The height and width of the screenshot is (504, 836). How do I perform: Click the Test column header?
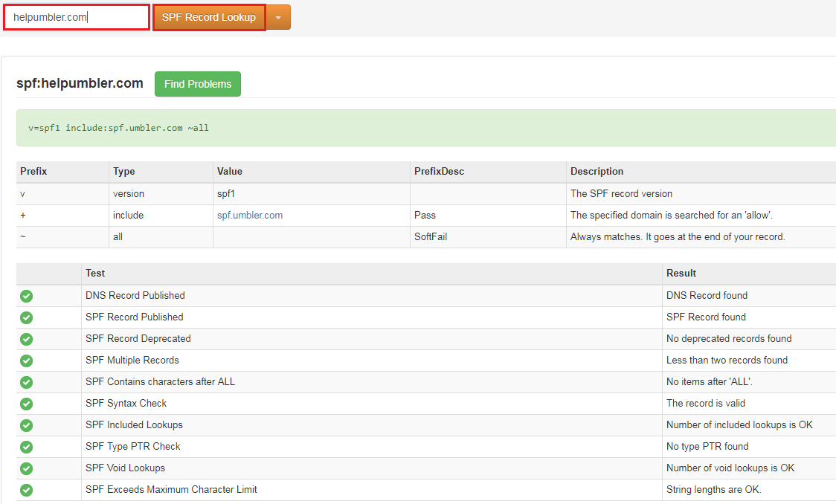click(x=95, y=274)
